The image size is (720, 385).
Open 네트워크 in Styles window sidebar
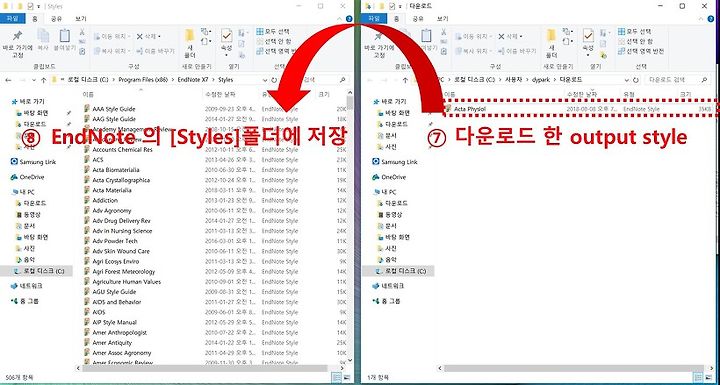tap(27, 286)
